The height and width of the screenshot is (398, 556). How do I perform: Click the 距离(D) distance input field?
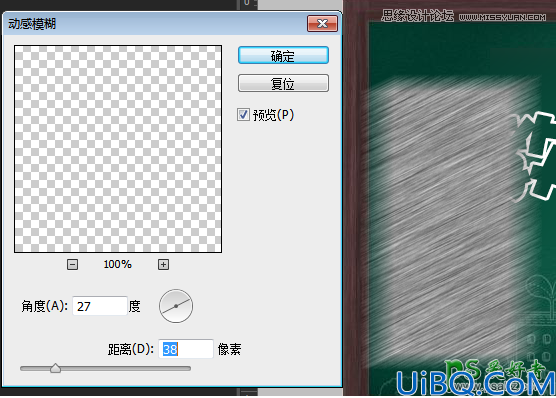185,349
